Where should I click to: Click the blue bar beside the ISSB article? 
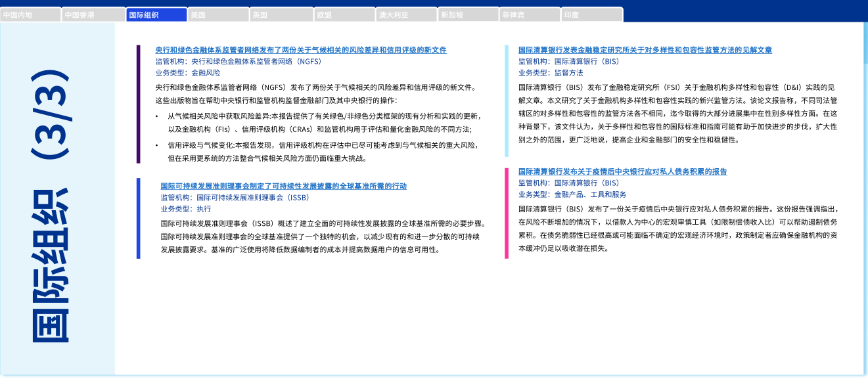click(139, 218)
